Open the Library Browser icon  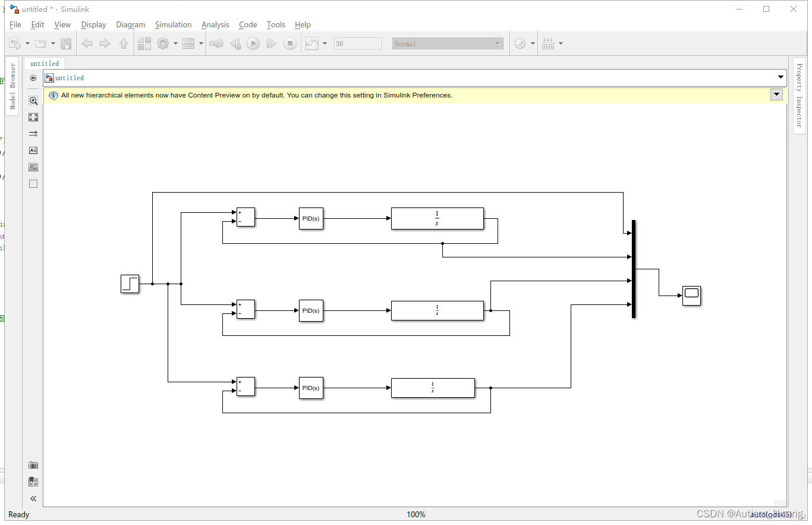tap(144, 43)
